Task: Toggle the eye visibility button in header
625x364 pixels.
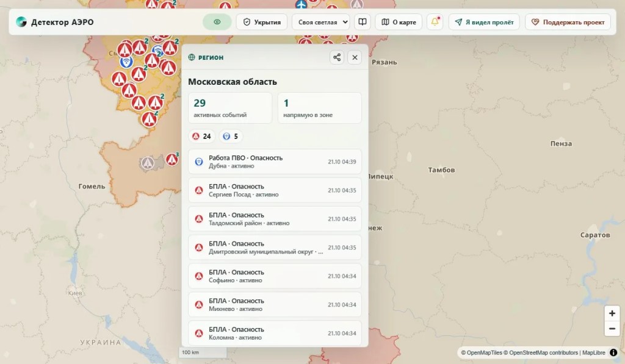Action: (217, 22)
